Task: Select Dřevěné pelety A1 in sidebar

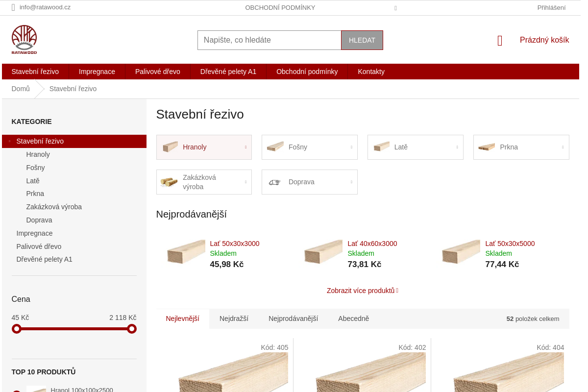Action: pyautogui.click(x=44, y=259)
